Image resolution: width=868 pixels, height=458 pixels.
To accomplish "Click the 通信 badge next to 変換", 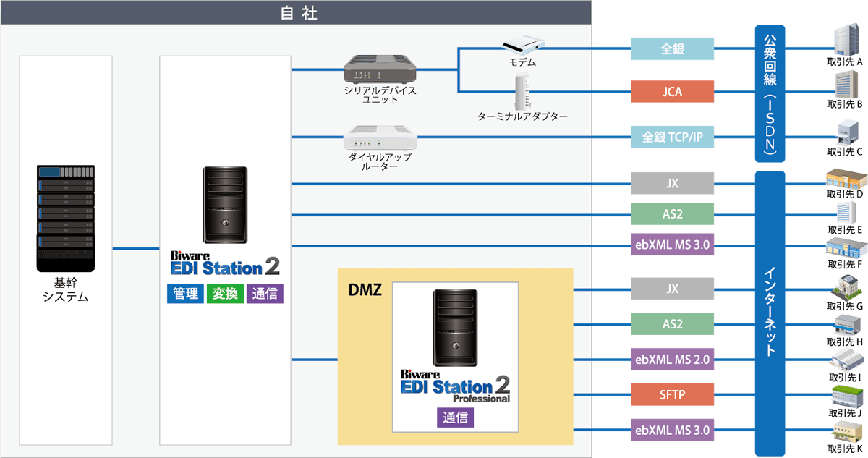I will point(265,294).
